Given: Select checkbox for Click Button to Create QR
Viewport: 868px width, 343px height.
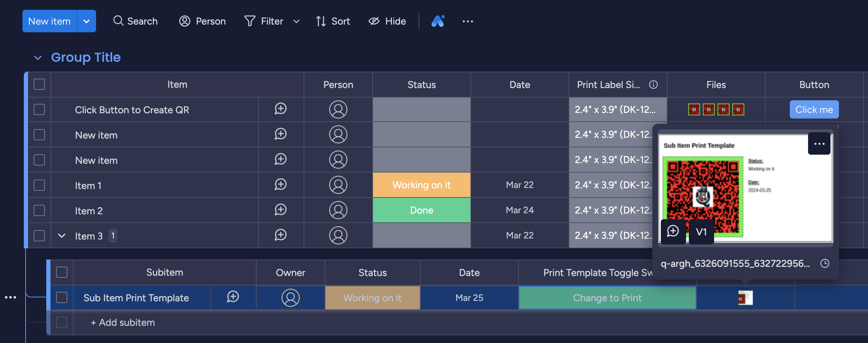Looking at the screenshot, I should point(39,109).
